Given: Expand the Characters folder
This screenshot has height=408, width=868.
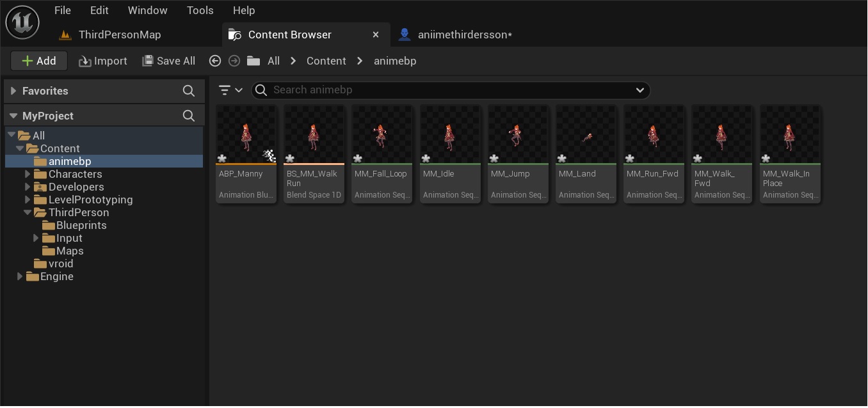Looking at the screenshot, I should 28,174.
